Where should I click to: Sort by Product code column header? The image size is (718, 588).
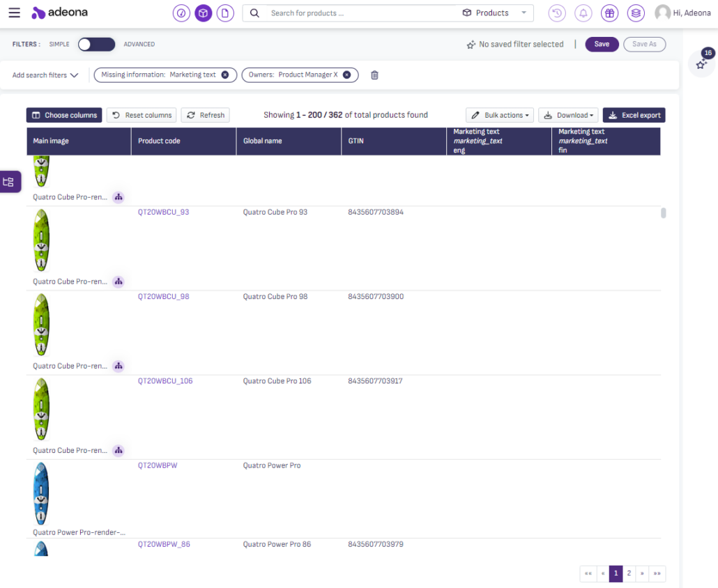(x=183, y=141)
